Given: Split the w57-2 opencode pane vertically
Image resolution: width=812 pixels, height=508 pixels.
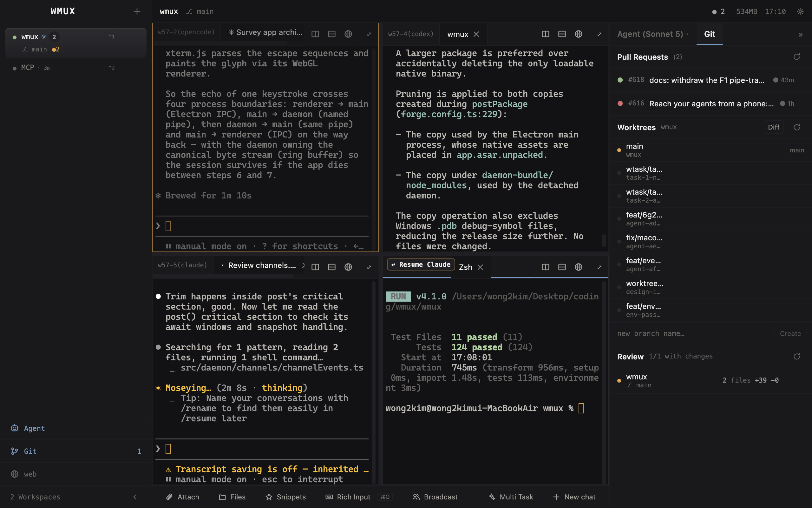Looking at the screenshot, I should pyautogui.click(x=315, y=34).
